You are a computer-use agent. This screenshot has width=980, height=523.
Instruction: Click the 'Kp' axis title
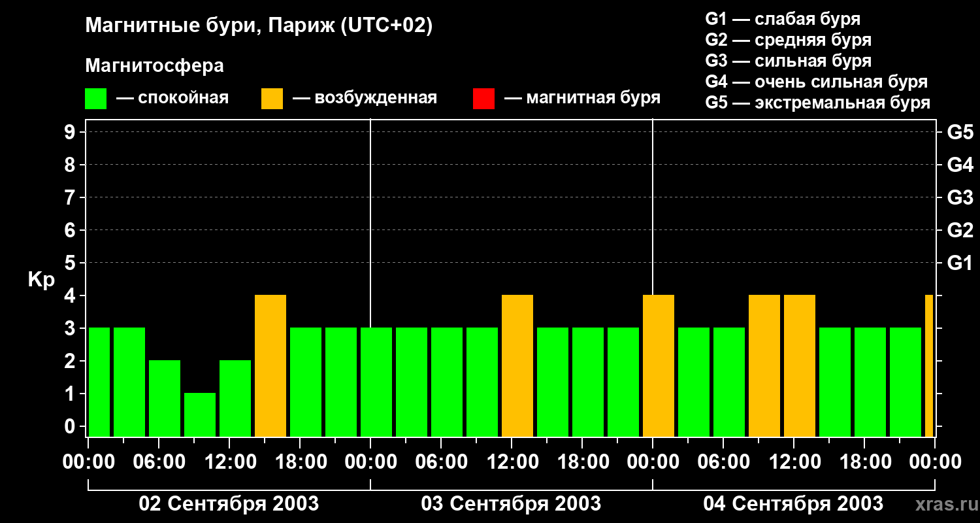41,280
